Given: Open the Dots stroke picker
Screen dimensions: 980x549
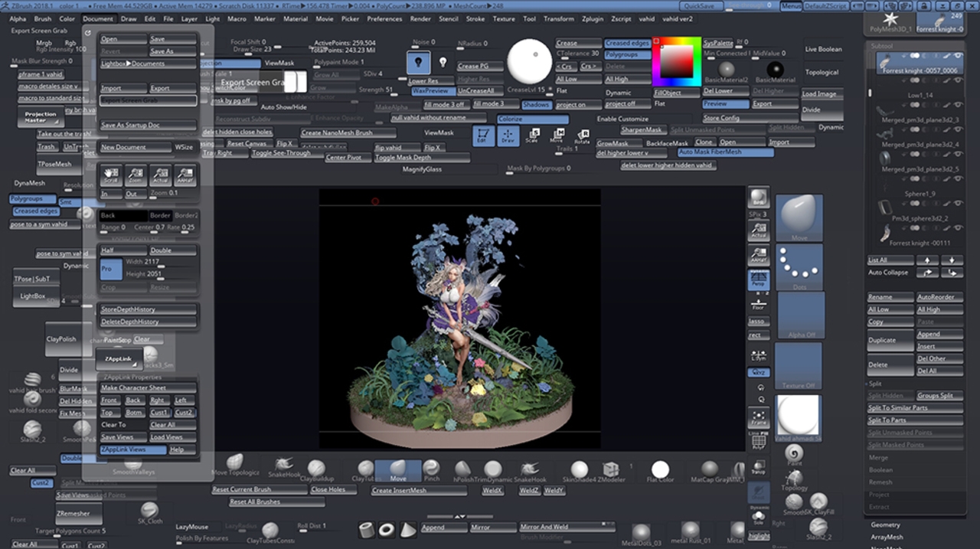Looking at the screenshot, I should click(x=799, y=267).
